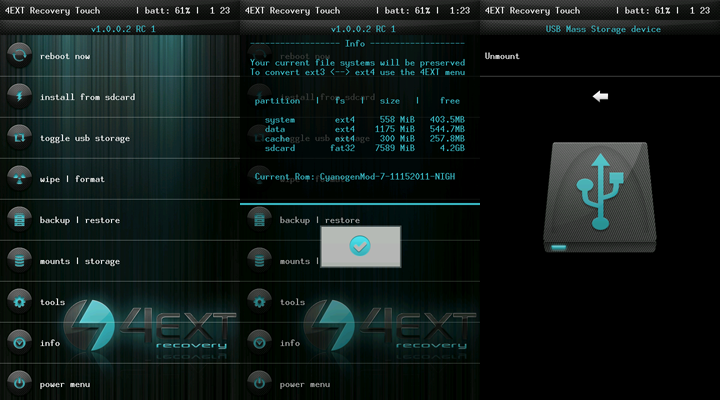Image resolution: width=720 pixels, height=400 pixels.
Task: Open "backup | restore" label in left menu
Action: coord(79,220)
